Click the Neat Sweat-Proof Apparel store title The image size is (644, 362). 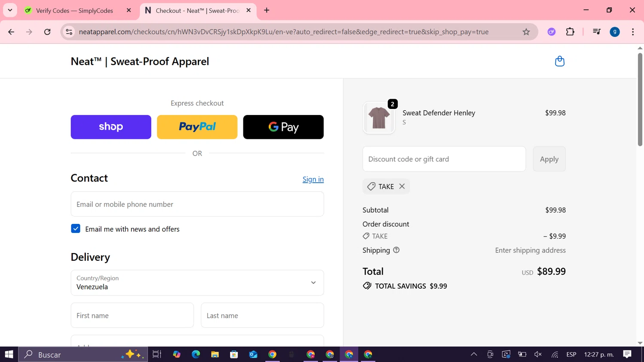tap(140, 61)
